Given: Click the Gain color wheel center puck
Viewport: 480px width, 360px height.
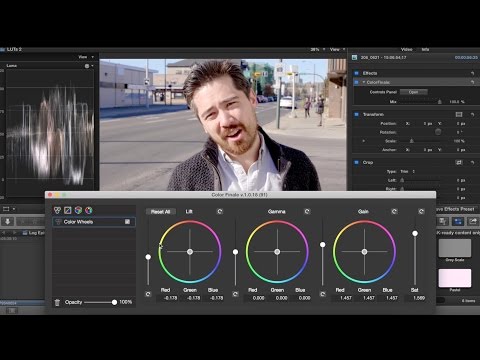Looking at the screenshot, I should click(x=364, y=252).
